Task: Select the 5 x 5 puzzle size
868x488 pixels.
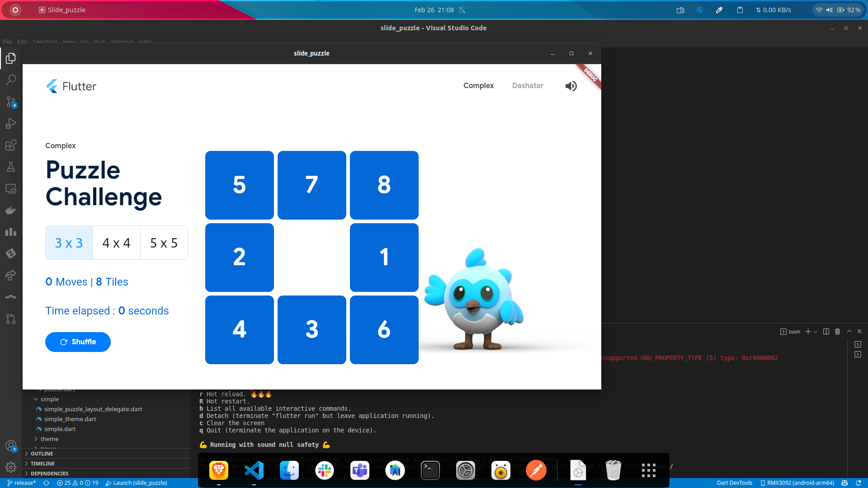Action: click(x=164, y=243)
